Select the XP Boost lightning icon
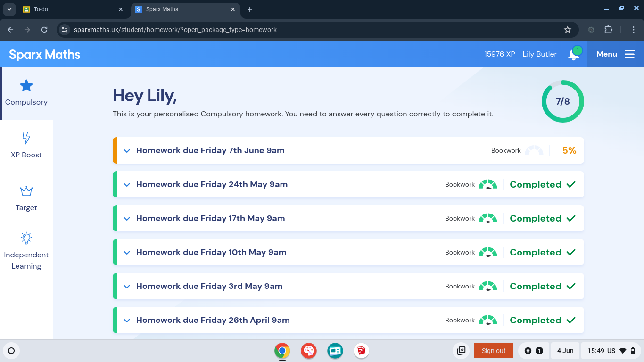The image size is (644, 362). click(x=26, y=138)
